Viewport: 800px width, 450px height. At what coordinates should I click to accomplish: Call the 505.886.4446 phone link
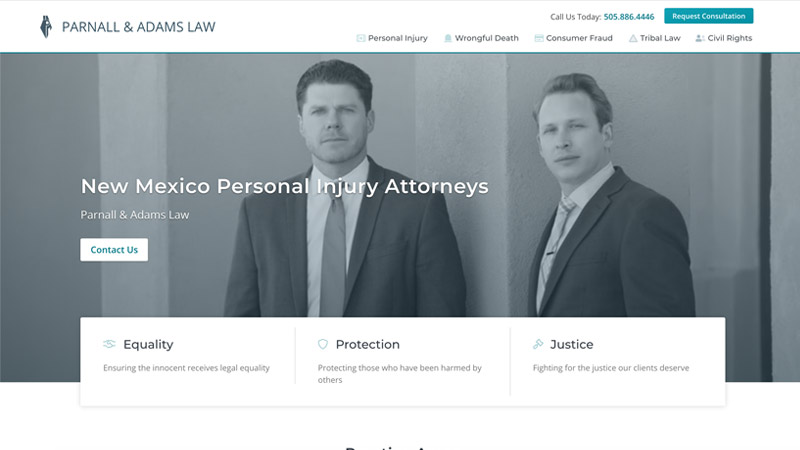[629, 17]
